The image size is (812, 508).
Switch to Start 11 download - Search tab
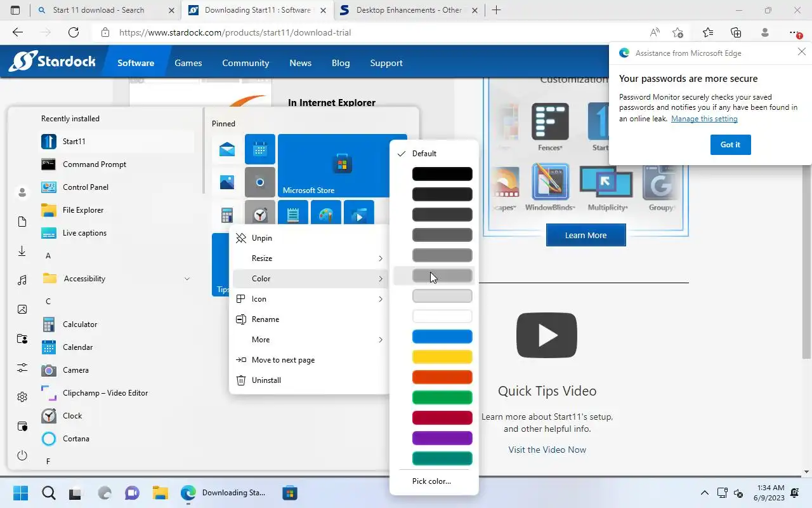click(x=105, y=10)
